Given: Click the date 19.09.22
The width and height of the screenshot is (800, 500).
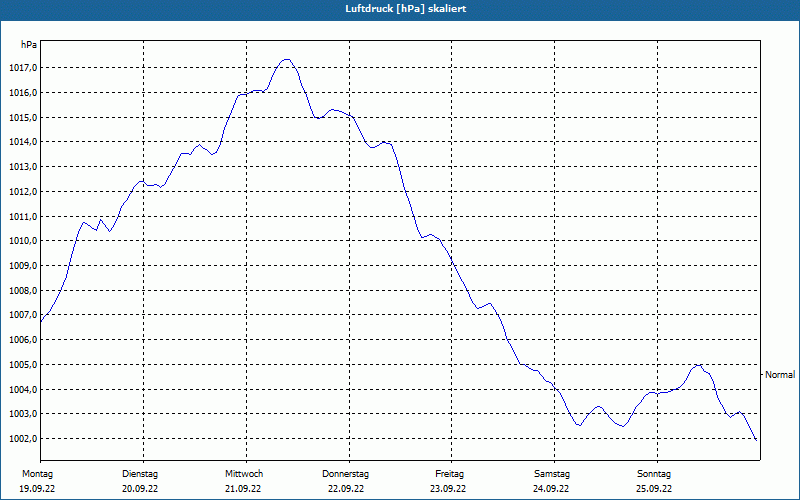Looking at the screenshot, I should tap(37, 489).
